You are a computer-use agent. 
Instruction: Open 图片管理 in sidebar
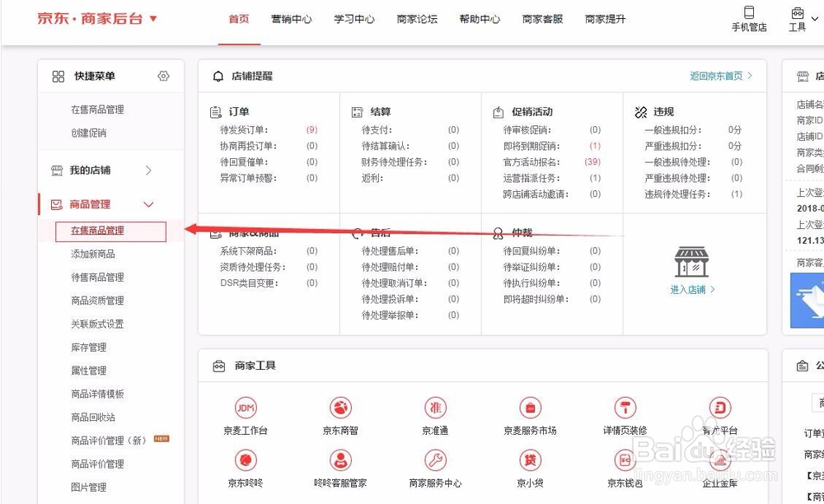tap(89, 488)
